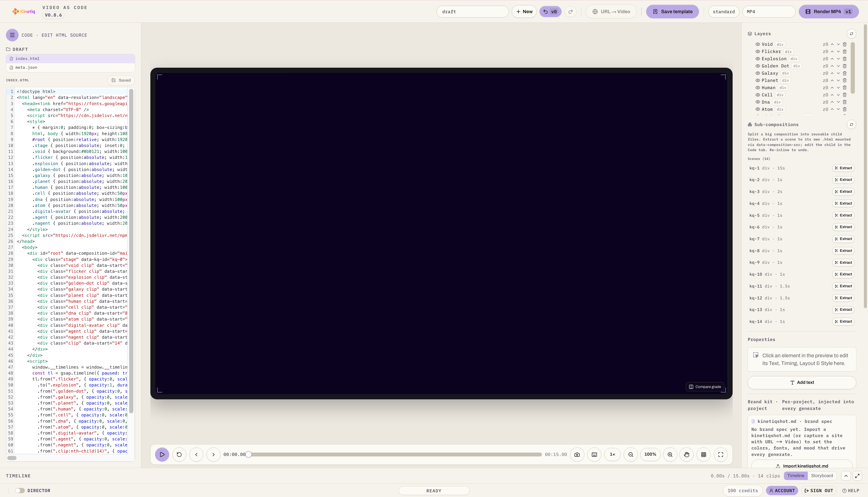Toggle the grid overlay icon

[x=703, y=454]
